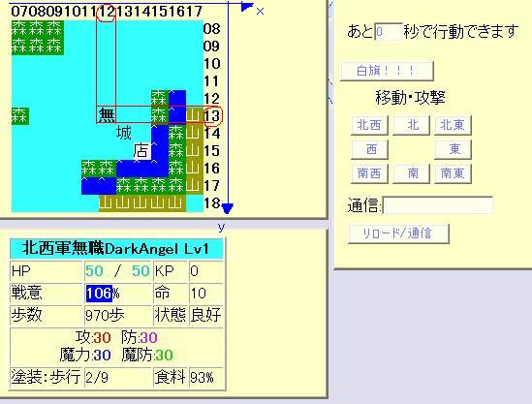Click the 攻:30 attack stat
The width and height of the screenshot is (532, 404).
point(93,337)
